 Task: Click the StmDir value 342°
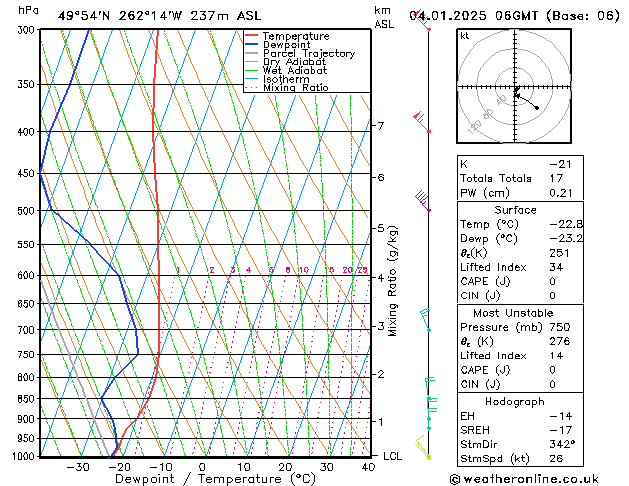coord(562,444)
